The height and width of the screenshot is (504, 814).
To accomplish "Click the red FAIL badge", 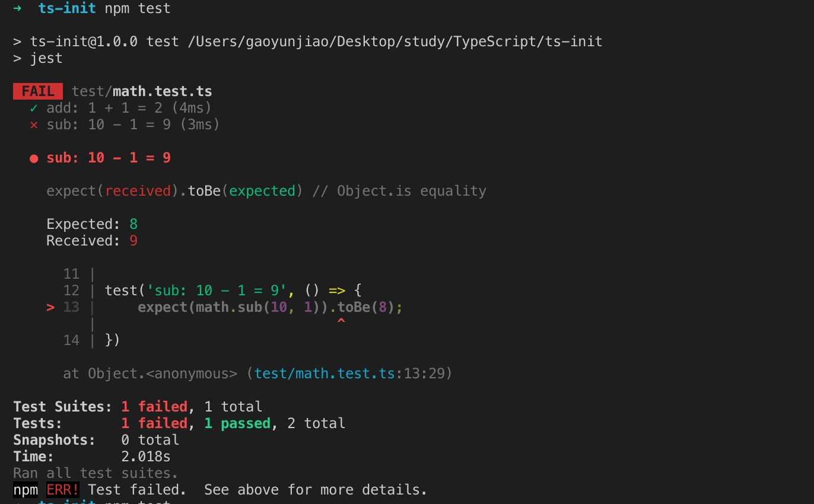I will point(37,91).
